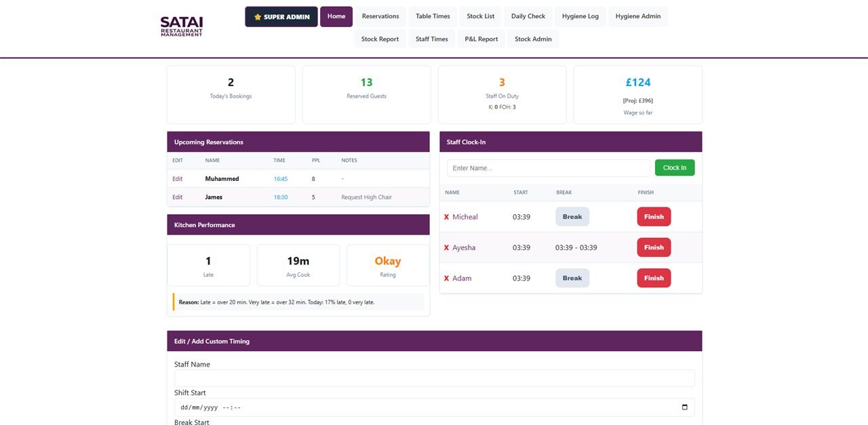Start a break for Adam
Screen dimensions: 868x425
click(572, 278)
